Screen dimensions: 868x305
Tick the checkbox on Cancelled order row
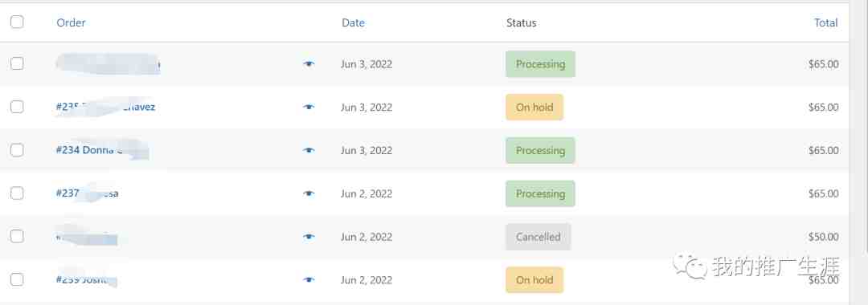pyautogui.click(x=17, y=236)
